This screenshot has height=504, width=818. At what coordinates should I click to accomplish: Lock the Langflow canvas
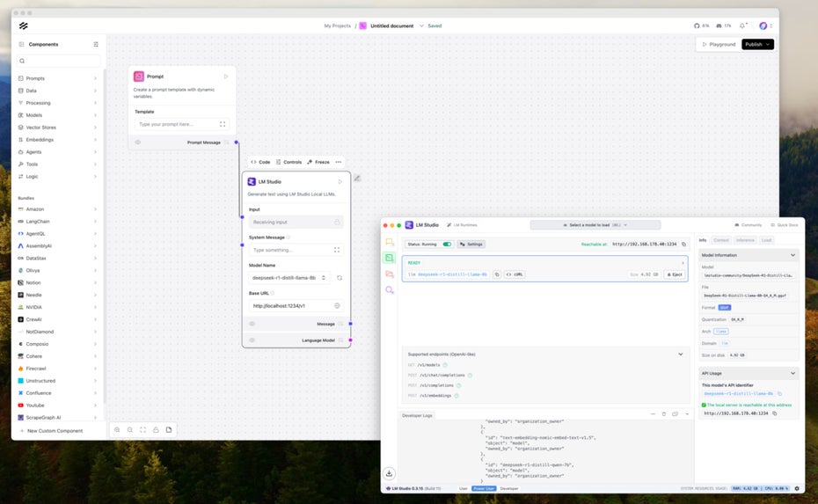coord(156,430)
